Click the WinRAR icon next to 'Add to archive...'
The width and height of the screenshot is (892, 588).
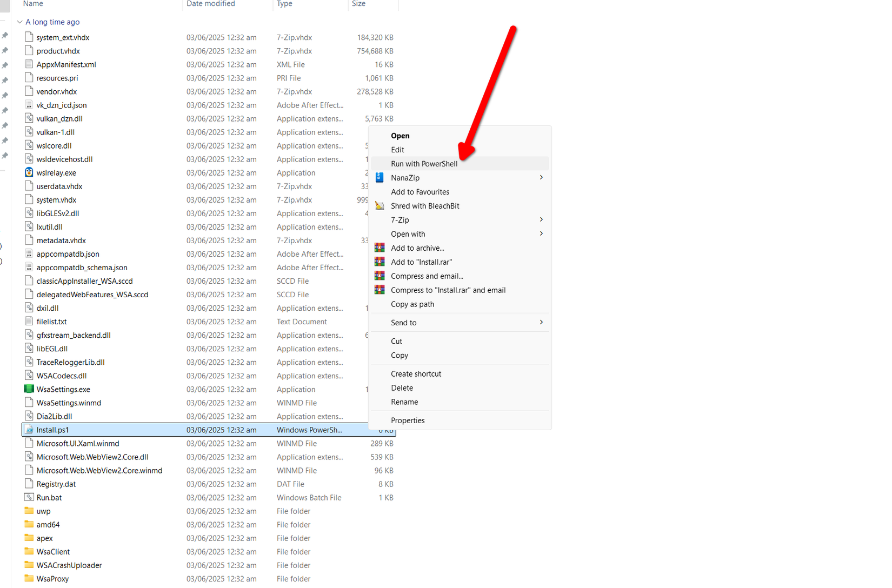[379, 248]
